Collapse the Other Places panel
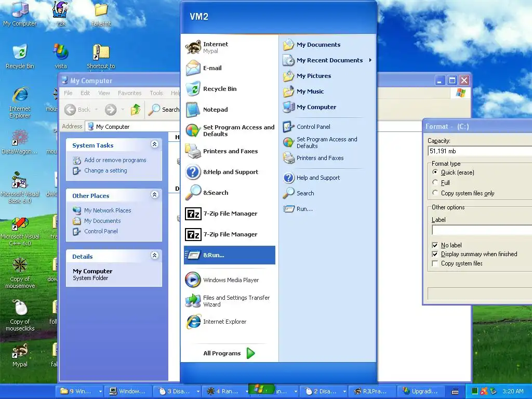 point(154,195)
